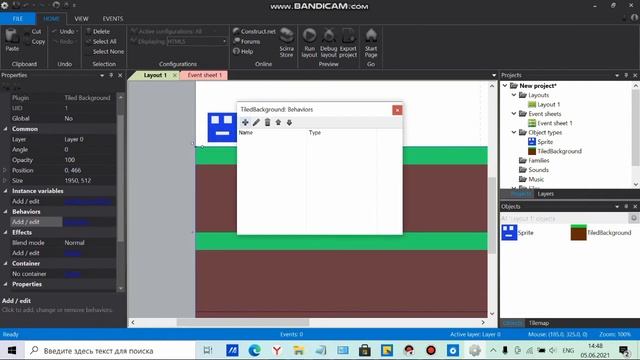Collapse the Event sheets folder
640x360 pixels.
(x=514, y=114)
